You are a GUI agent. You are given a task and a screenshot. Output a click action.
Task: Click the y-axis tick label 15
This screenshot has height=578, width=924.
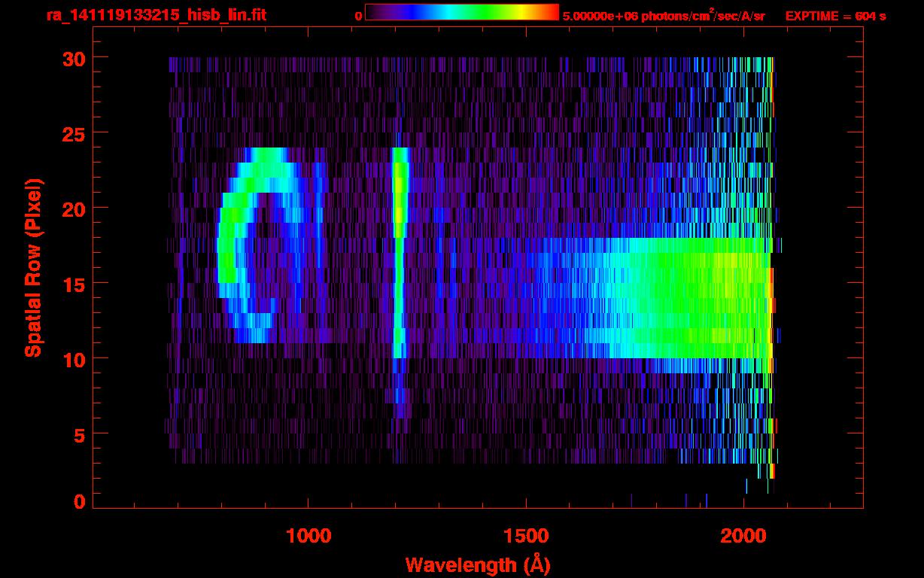click(73, 284)
